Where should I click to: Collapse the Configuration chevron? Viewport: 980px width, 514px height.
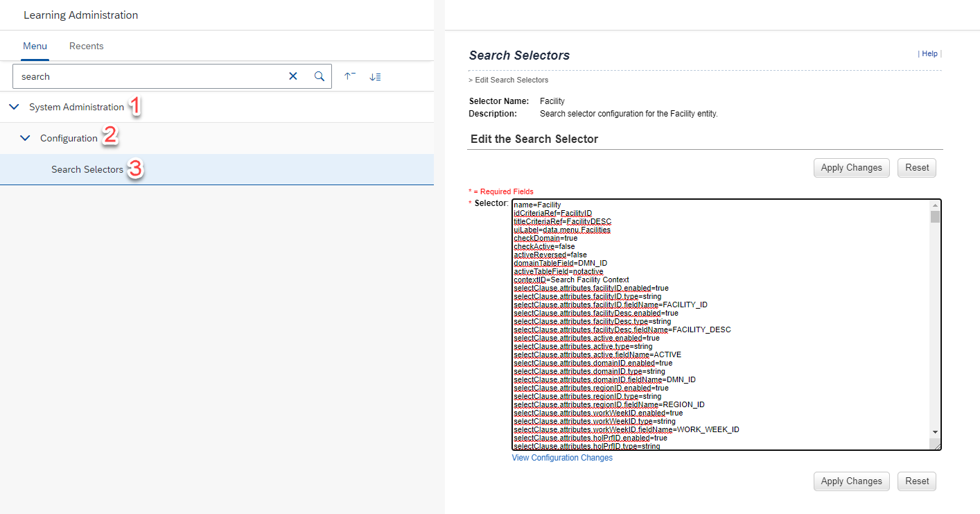pyautogui.click(x=26, y=138)
